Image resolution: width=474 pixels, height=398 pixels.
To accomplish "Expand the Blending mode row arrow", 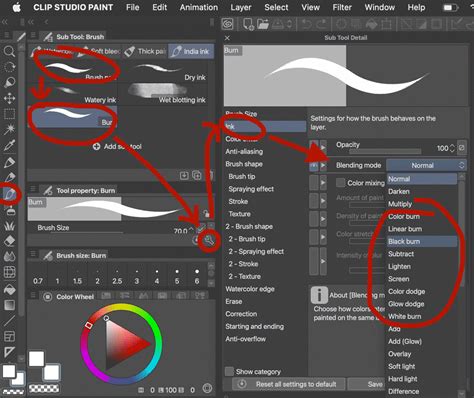I will coord(323,165).
